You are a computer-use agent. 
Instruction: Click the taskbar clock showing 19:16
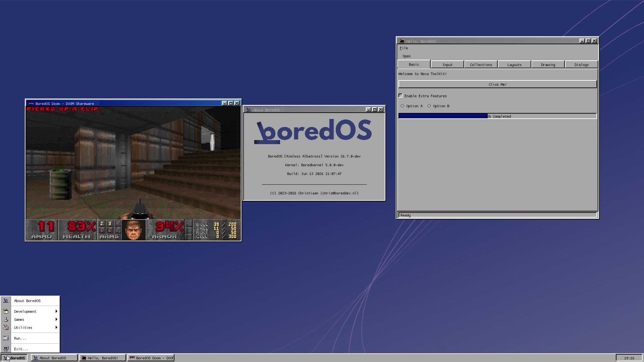(x=629, y=358)
